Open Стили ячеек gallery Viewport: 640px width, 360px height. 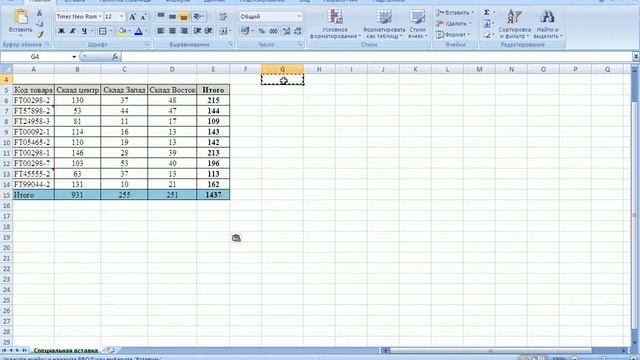click(418, 24)
